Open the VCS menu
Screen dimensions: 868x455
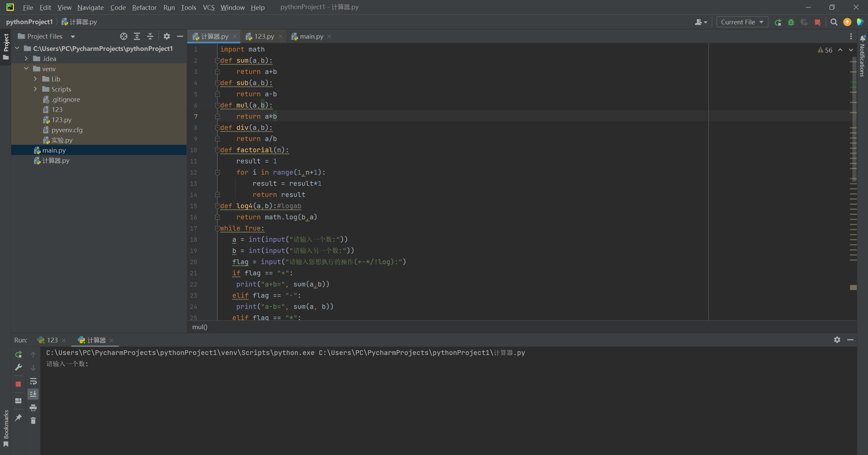point(209,7)
